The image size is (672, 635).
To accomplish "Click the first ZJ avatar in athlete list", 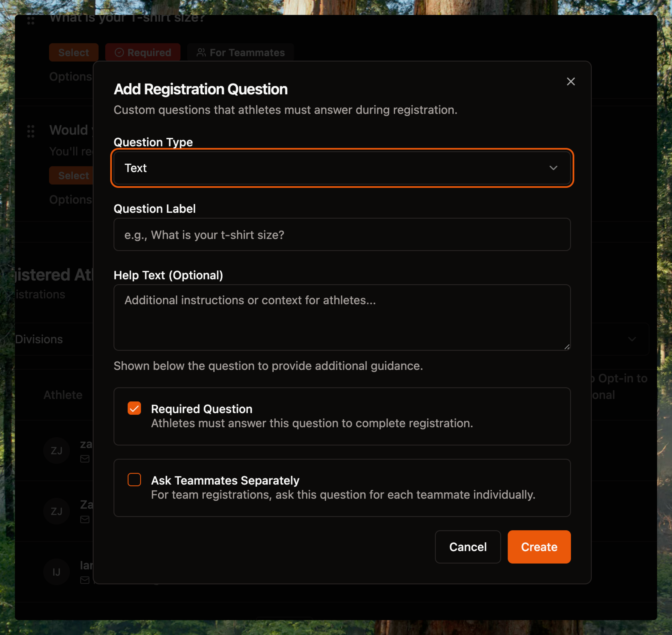I will tap(57, 450).
